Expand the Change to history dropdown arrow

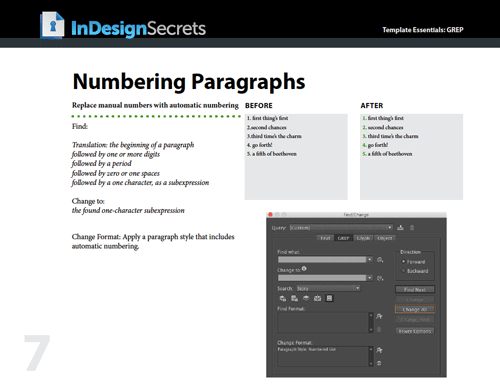coord(370,278)
